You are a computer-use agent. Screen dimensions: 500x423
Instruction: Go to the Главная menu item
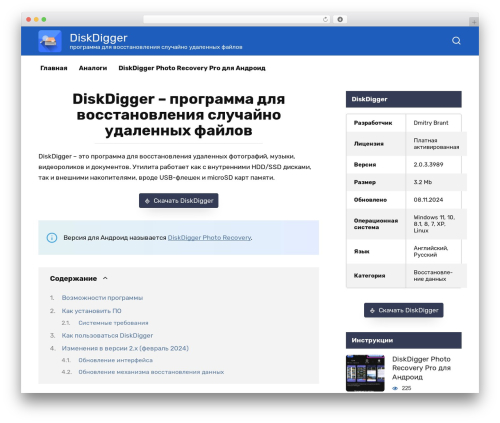pyautogui.click(x=54, y=68)
